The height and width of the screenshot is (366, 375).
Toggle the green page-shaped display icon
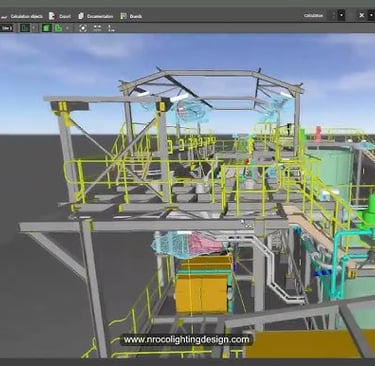[58, 28]
